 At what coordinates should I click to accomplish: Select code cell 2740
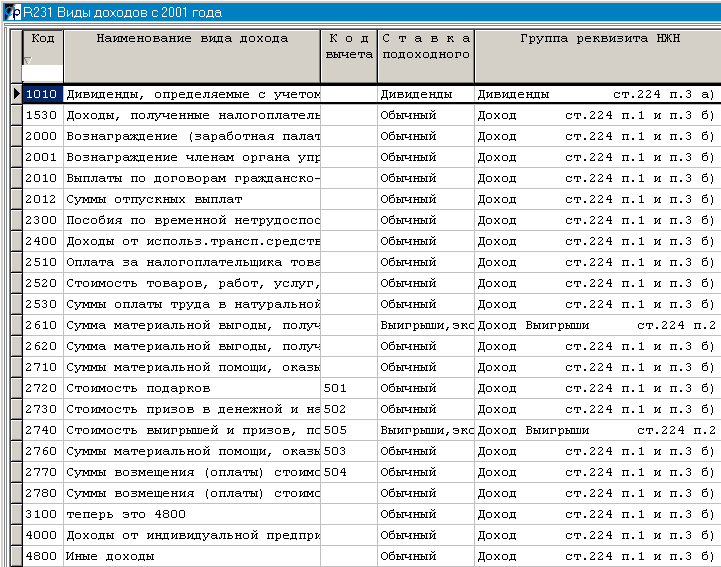tap(42, 430)
